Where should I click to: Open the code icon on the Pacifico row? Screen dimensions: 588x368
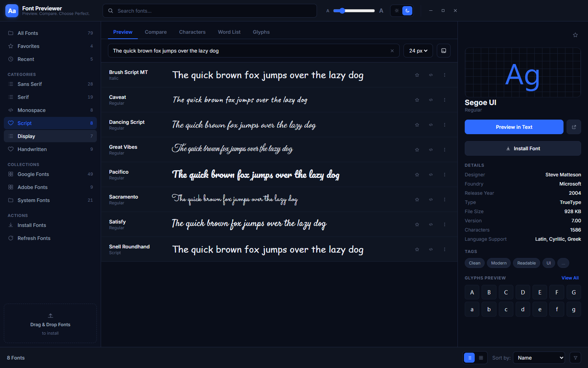pyautogui.click(x=431, y=175)
